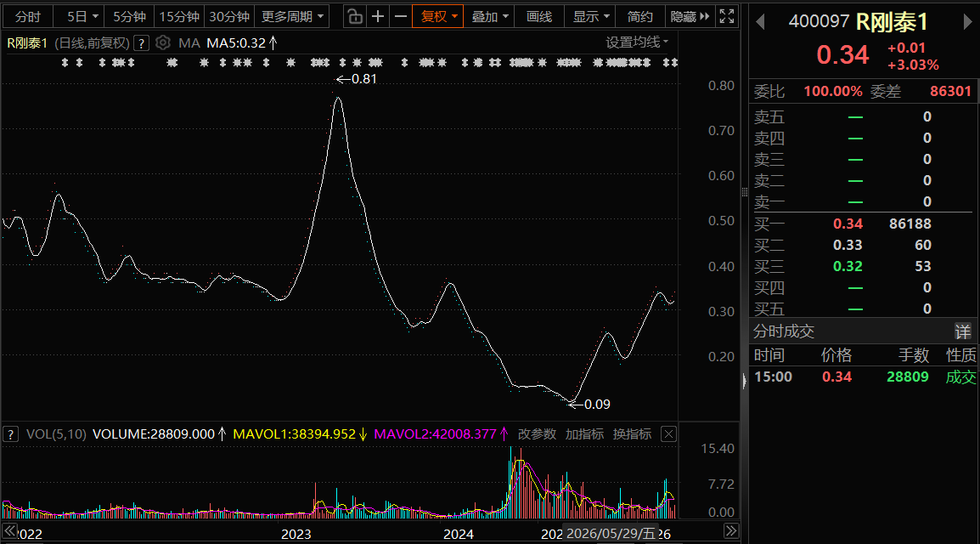This screenshot has width=980, height=544.
Task: Click the 委比 100.00% value
Action: click(x=832, y=91)
